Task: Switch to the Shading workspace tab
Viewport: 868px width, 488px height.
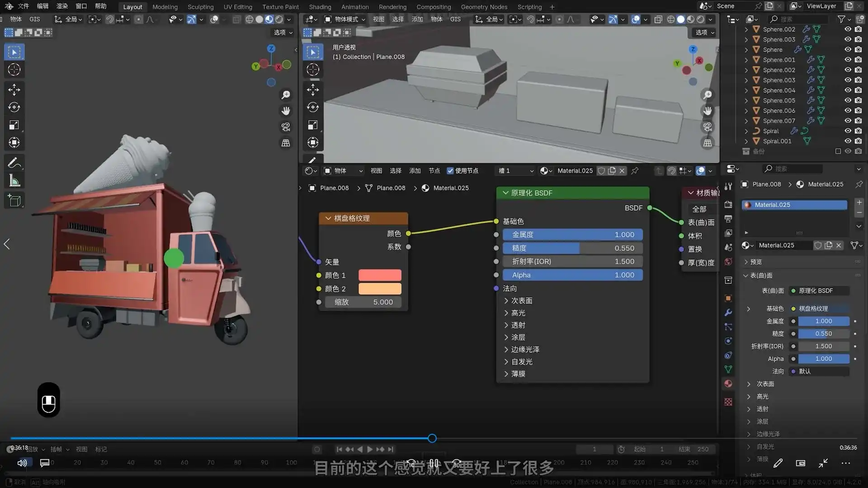Action: click(x=320, y=7)
